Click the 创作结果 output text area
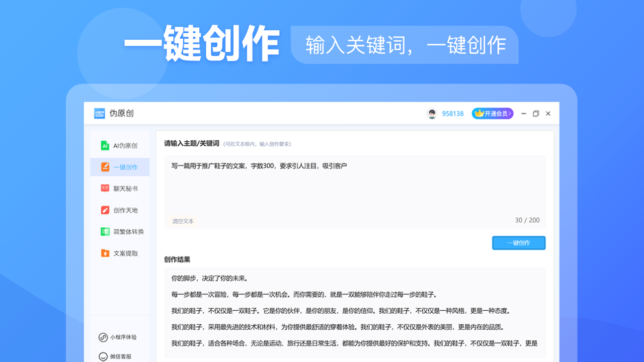The height and width of the screenshot is (362, 644). [354, 312]
